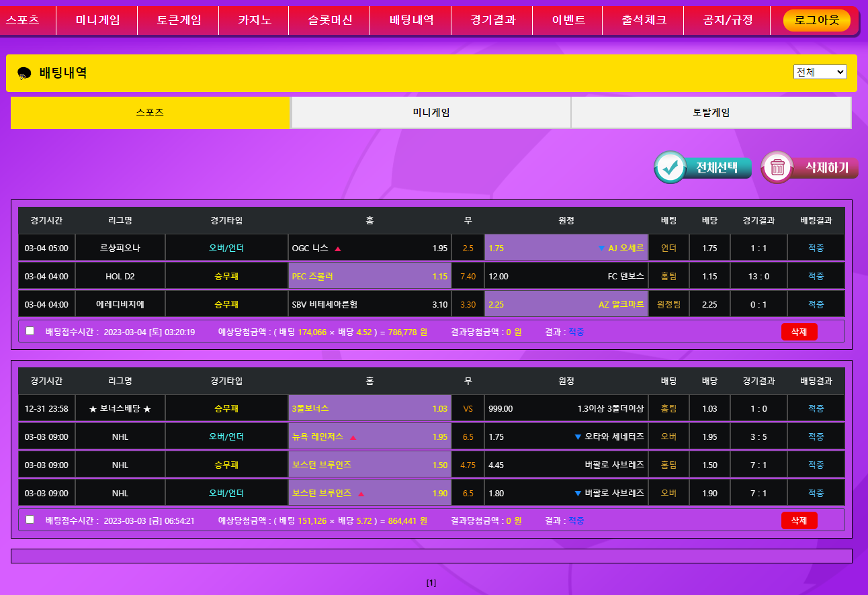Select the 미니게임 tab under 배팅내역
This screenshot has width=868, height=595.
pyautogui.click(x=431, y=113)
